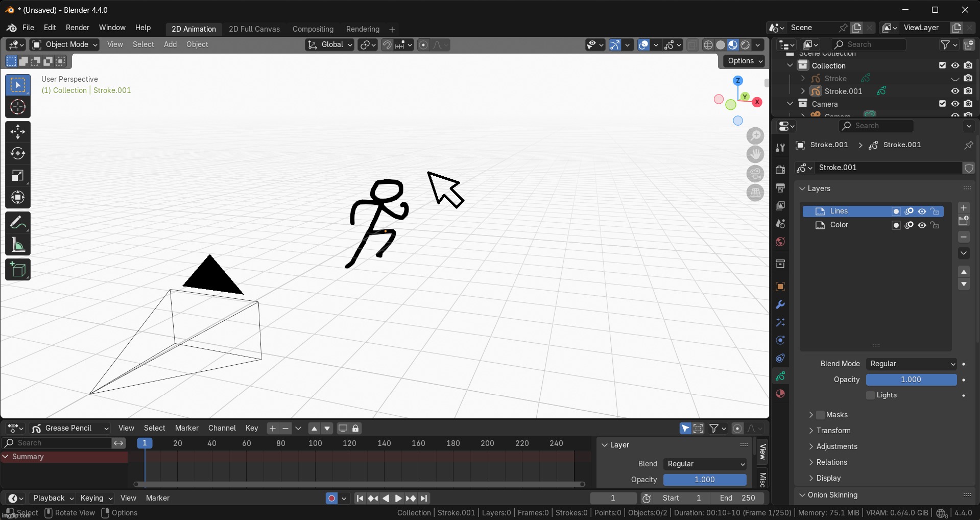This screenshot has width=980, height=520.
Task: Select the Transform tool
Action: (x=18, y=198)
